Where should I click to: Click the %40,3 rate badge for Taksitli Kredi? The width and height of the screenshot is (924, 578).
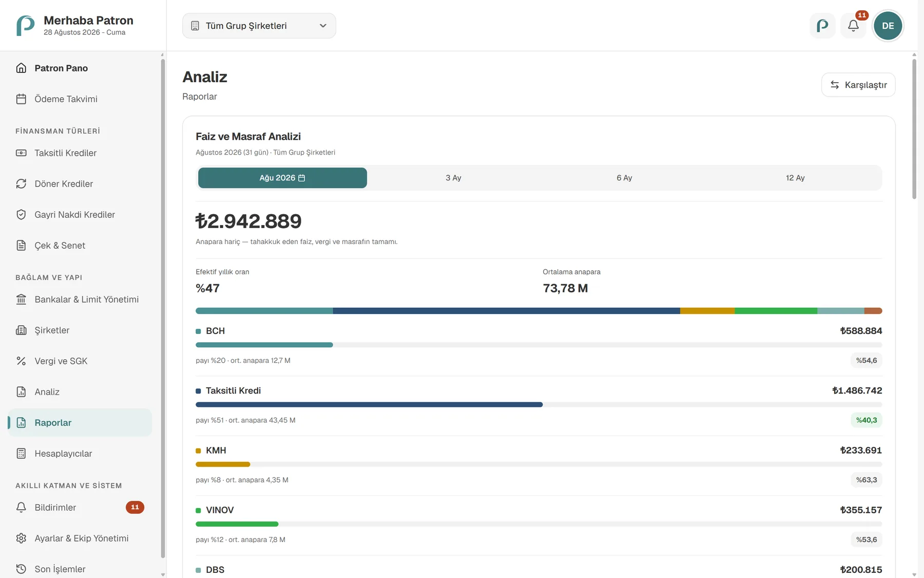coord(867,420)
